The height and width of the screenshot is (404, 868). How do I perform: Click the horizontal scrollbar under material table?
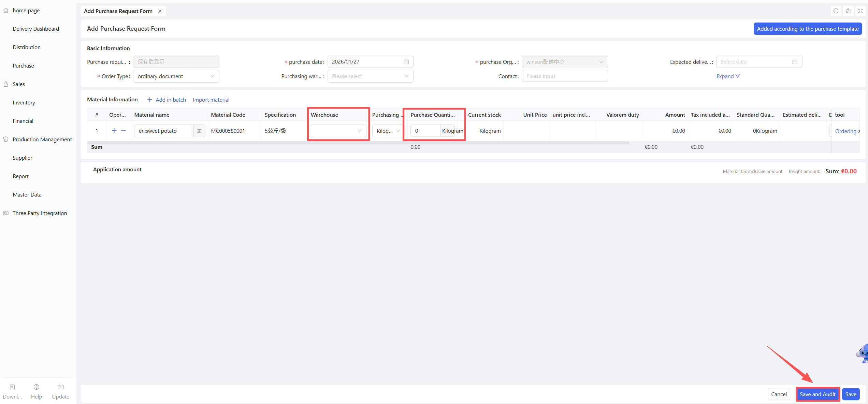coord(358,143)
